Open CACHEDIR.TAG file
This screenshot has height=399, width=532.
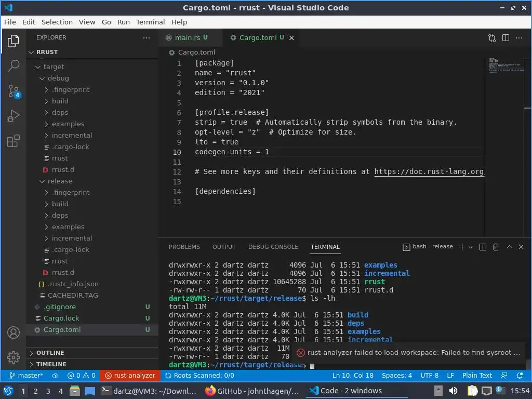point(91,296)
